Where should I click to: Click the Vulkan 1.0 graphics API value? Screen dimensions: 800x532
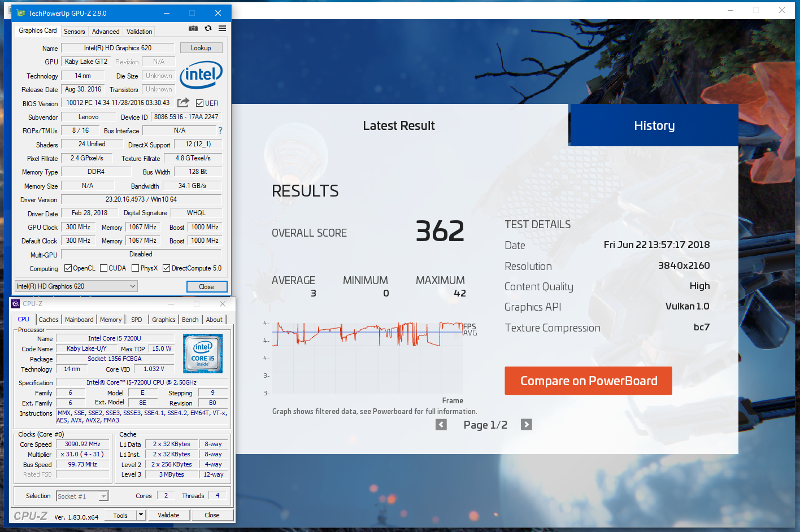pyautogui.click(x=687, y=306)
